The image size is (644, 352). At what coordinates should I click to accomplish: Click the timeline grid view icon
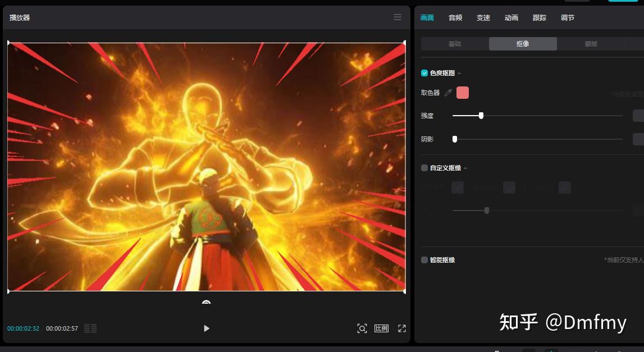coord(90,328)
